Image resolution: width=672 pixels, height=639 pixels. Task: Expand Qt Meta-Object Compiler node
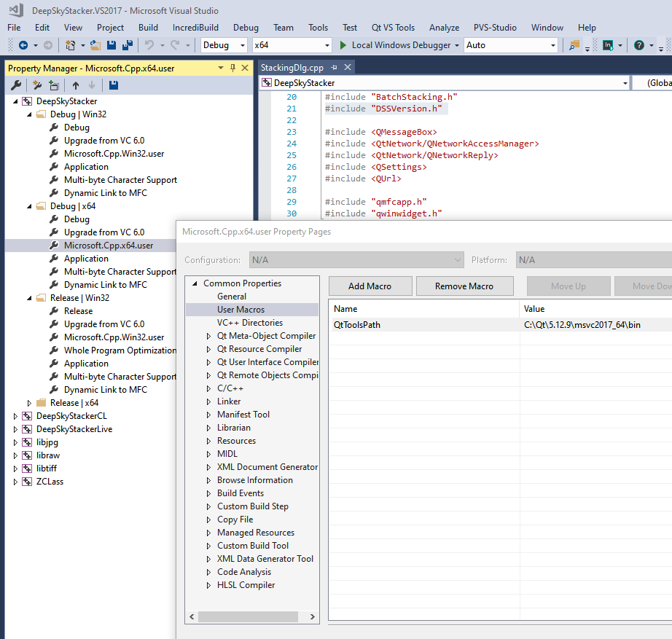208,336
